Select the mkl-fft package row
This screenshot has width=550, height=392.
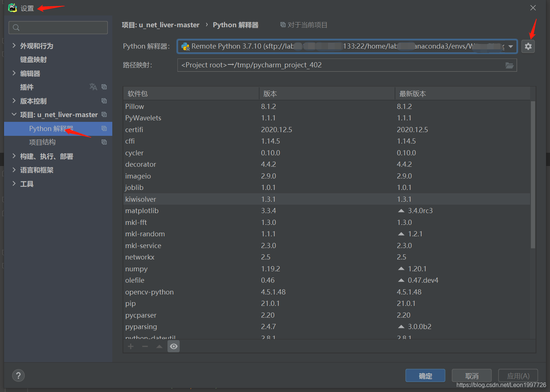click(327, 222)
